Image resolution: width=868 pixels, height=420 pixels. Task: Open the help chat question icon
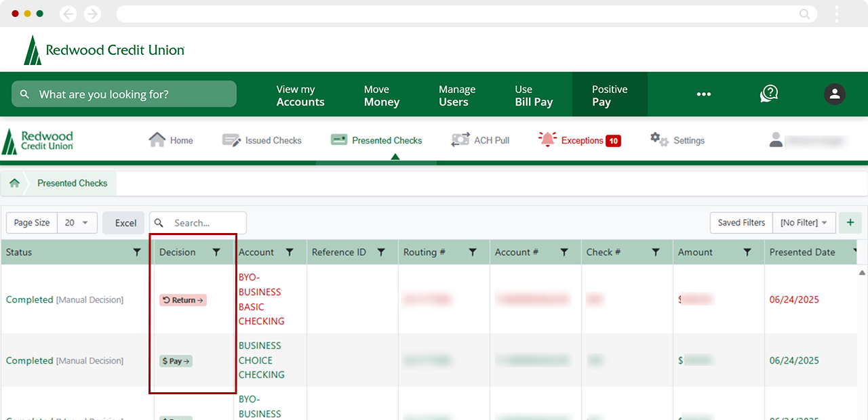(x=769, y=94)
